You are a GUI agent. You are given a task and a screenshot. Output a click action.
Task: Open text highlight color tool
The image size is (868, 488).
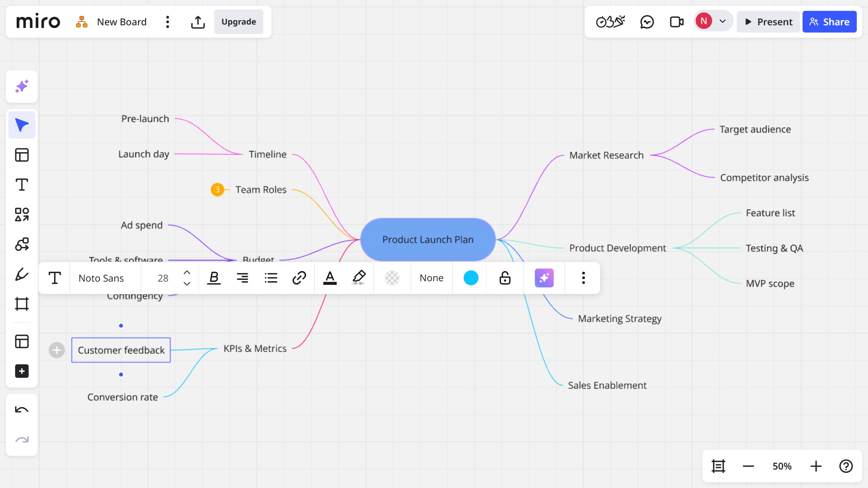click(358, 278)
